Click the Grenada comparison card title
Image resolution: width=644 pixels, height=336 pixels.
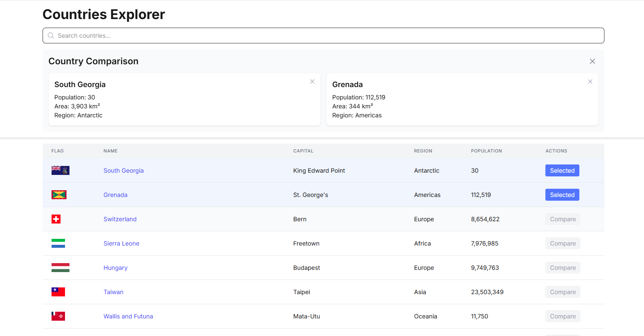click(347, 84)
